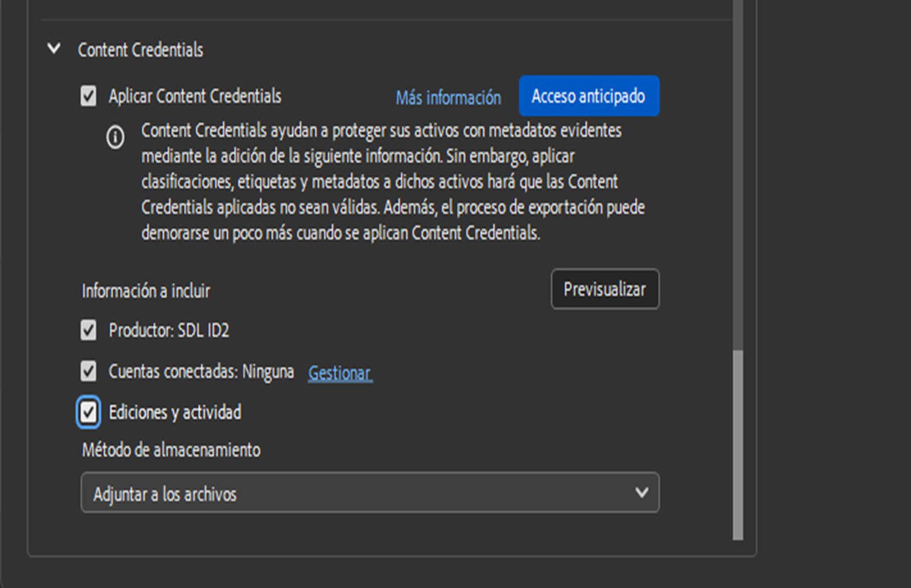
Task: Click the Acceso anticipado button
Action: (x=589, y=96)
